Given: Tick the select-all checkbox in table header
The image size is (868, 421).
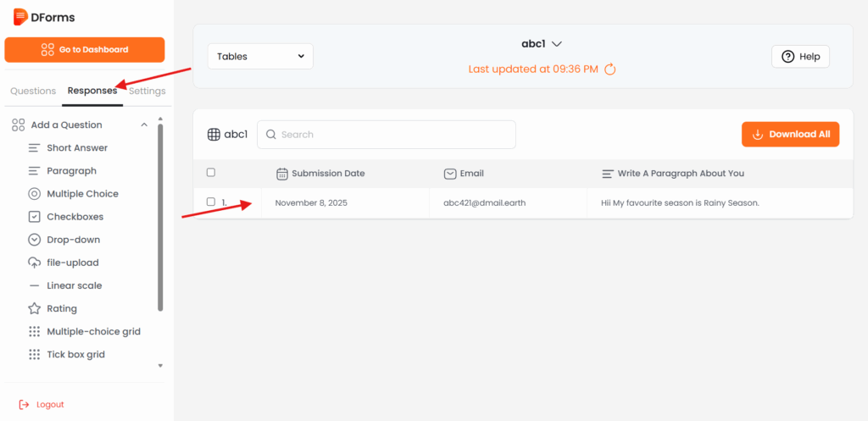Looking at the screenshot, I should (211, 173).
